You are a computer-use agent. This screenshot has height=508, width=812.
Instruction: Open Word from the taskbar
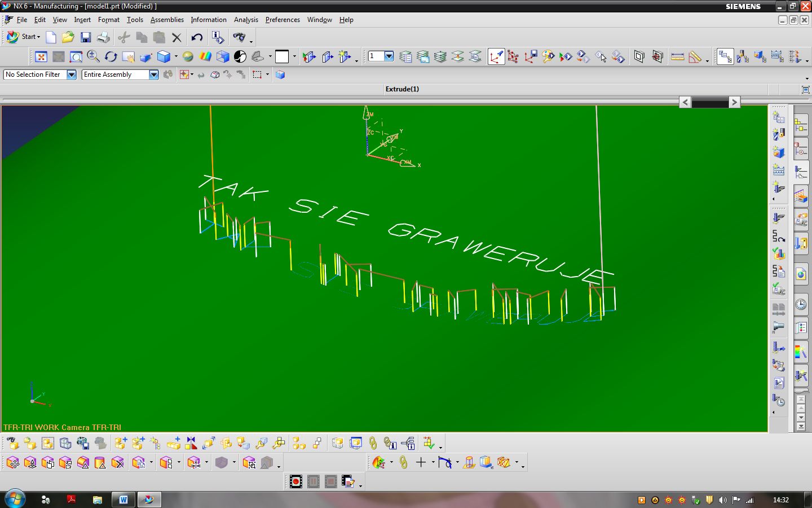tap(123, 500)
